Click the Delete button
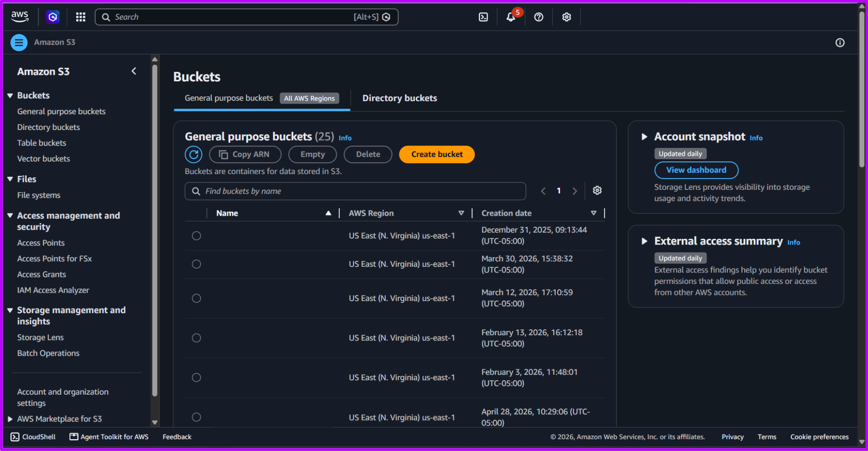Image resolution: width=868 pixels, height=451 pixels. click(x=368, y=154)
